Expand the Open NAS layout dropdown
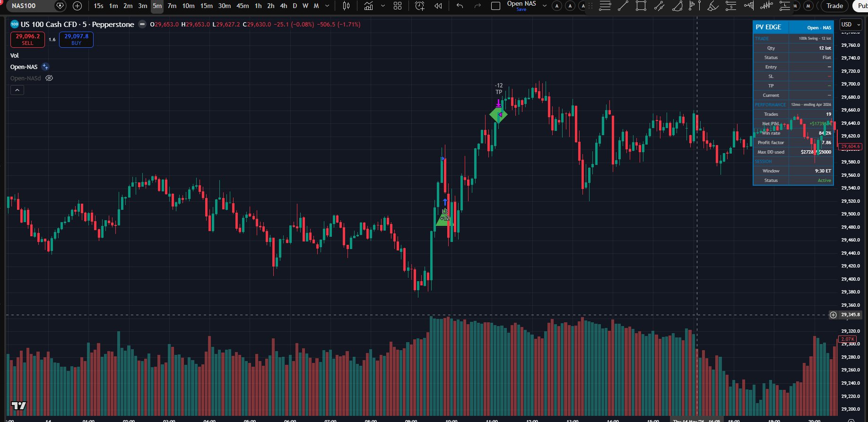Screen dimensions: 868x422 point(545,6)
